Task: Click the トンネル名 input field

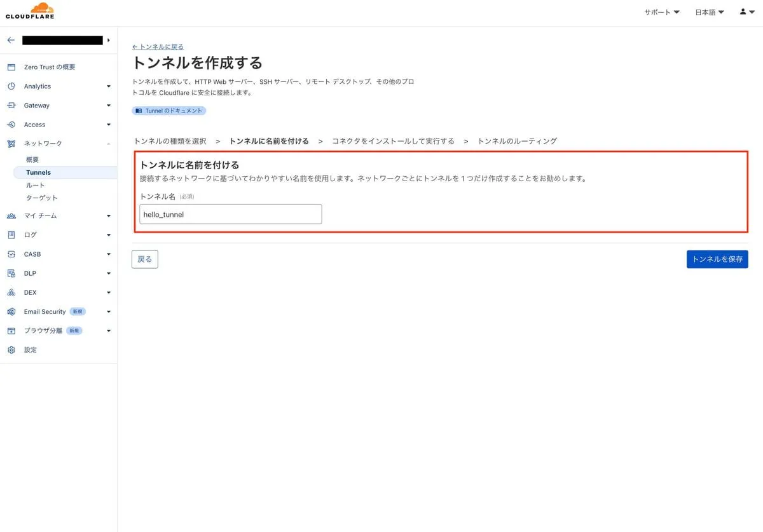Action: 230,214
